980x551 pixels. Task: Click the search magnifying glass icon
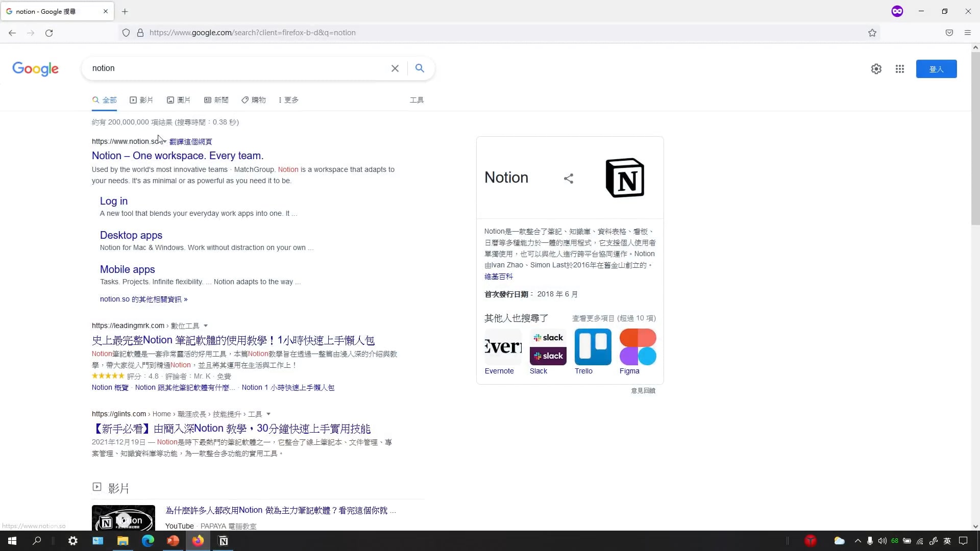(x=420, y=68)
